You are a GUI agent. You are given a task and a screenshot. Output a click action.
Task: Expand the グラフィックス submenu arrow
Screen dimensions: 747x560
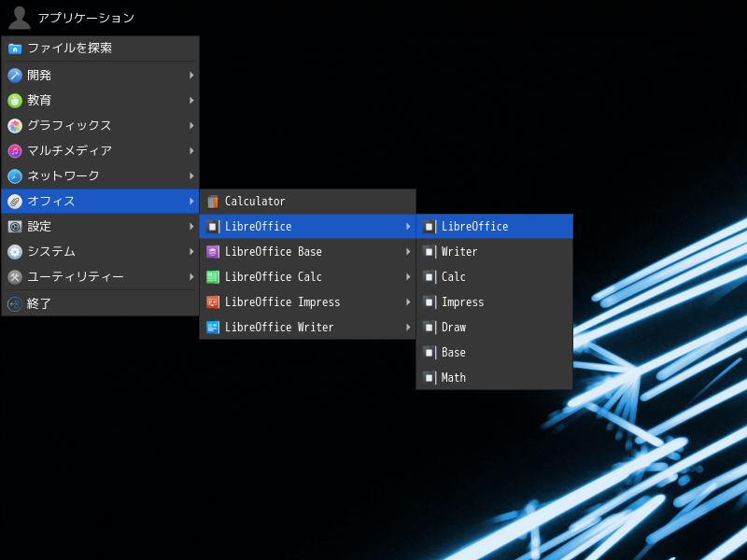(191, 126)
